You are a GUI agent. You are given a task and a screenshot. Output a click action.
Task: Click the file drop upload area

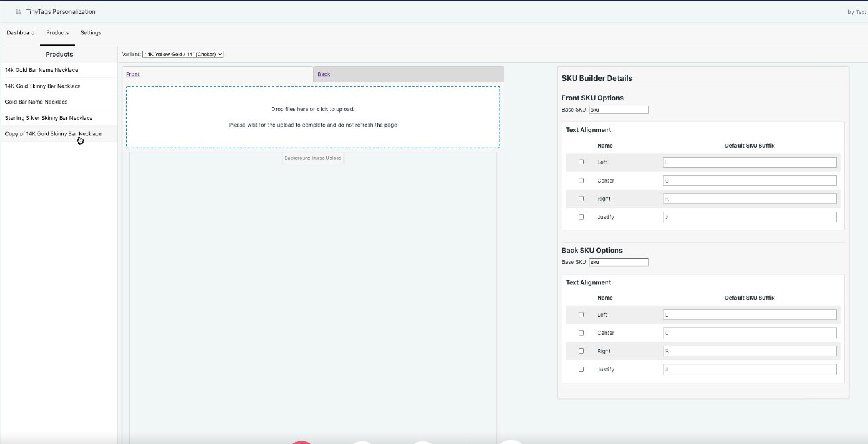click(313, 117)
